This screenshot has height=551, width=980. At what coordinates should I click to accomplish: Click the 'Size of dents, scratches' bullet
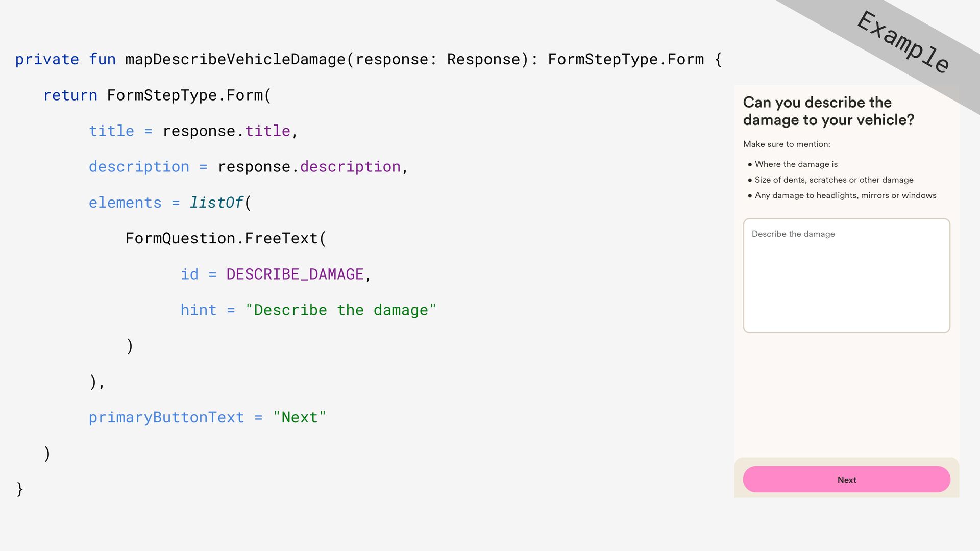[834, 180]
